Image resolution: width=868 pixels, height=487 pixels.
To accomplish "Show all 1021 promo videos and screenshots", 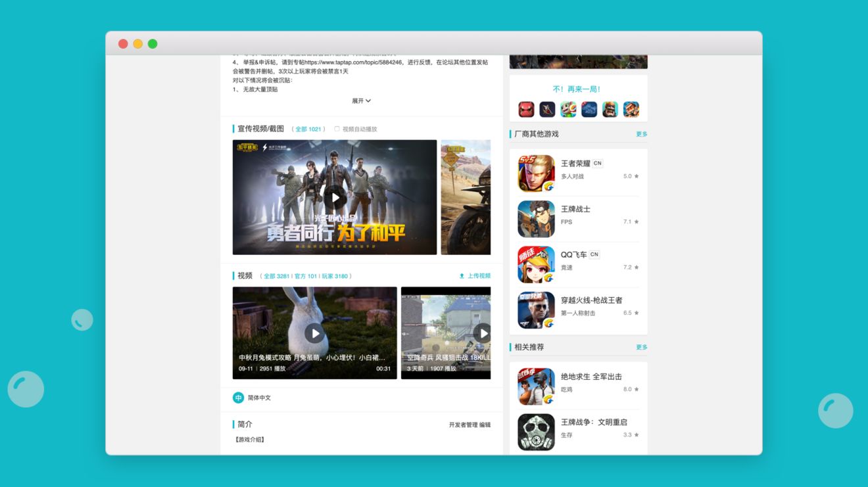I will point(308,129).
